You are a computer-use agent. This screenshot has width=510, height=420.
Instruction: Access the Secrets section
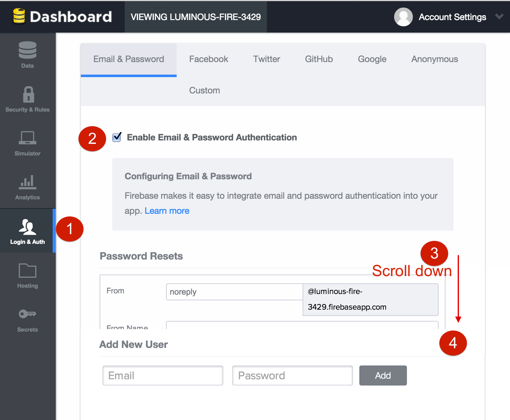point(27,319)
